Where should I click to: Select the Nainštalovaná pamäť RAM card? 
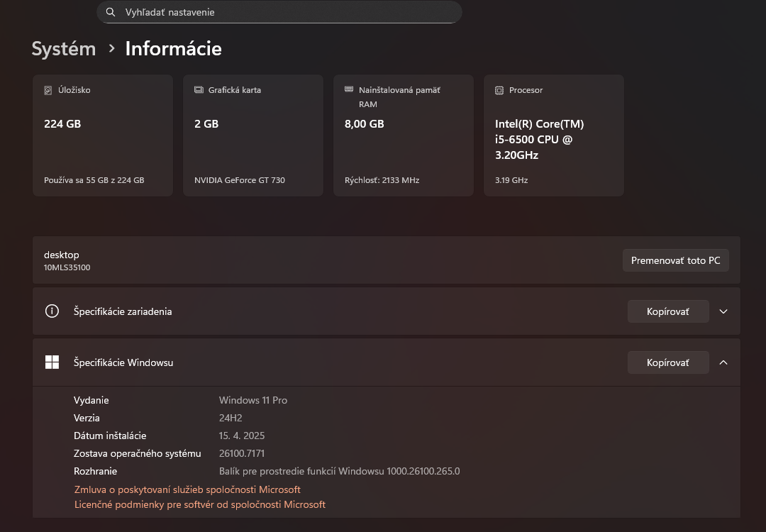click(403, 135)
